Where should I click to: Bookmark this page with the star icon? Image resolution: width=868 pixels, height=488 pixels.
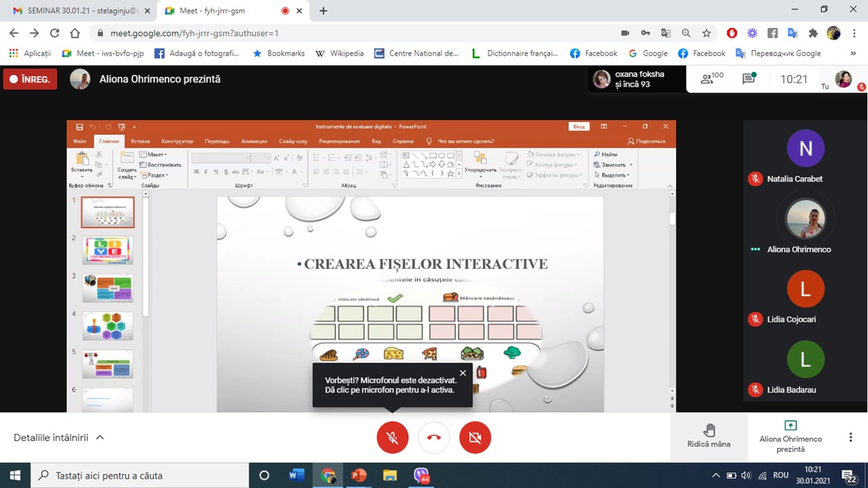click(x=707, y=33)
